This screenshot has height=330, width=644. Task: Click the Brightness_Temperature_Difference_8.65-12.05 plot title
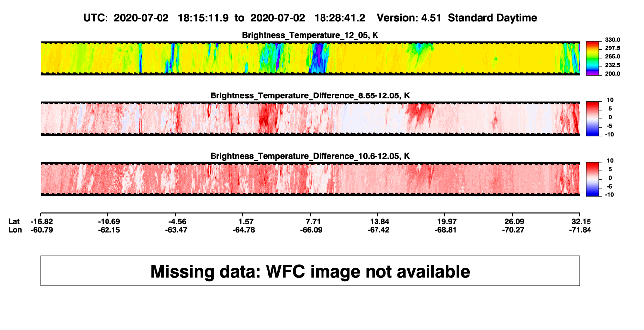pos(310,95)
